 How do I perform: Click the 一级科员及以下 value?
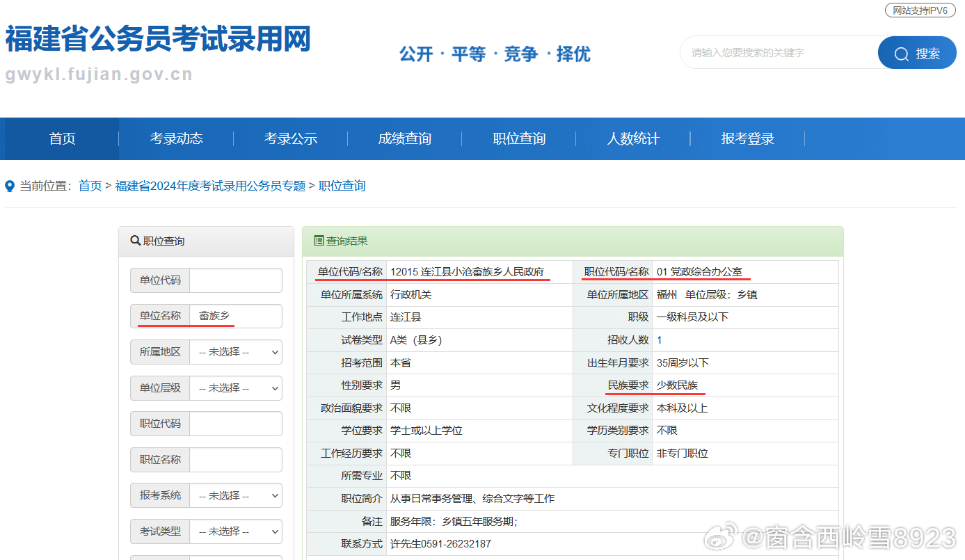point(692,317)
